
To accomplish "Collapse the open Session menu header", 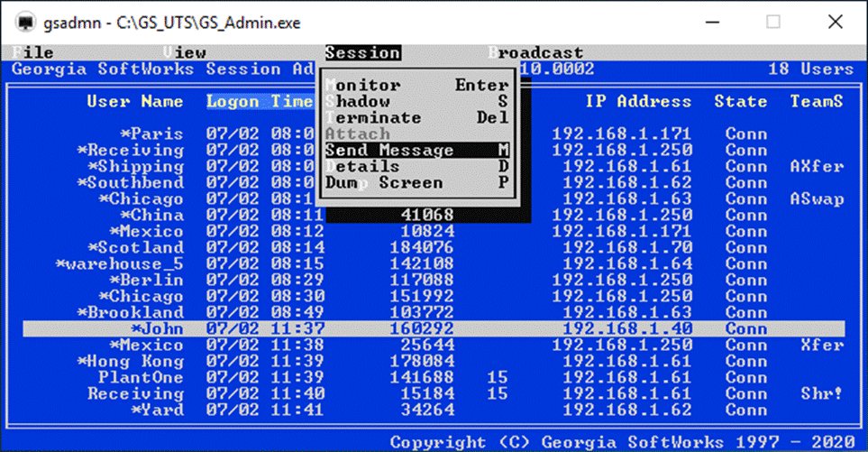I will 362,53.
